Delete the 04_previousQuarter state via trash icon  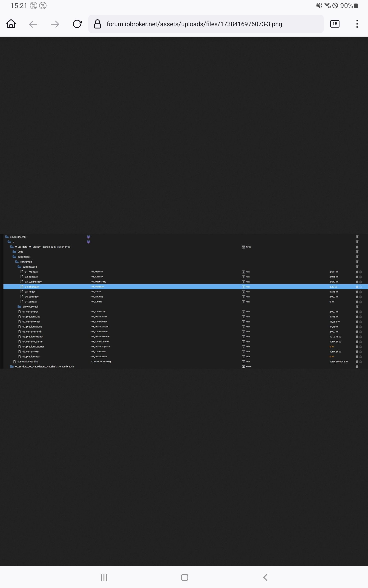coord(357,347)
